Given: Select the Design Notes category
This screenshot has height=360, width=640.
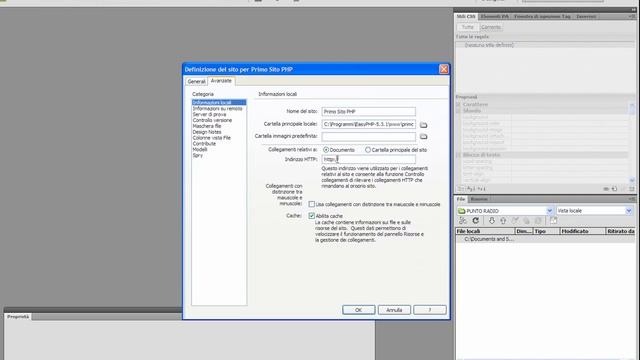Looking at the screenshot, I should point(207,132).
